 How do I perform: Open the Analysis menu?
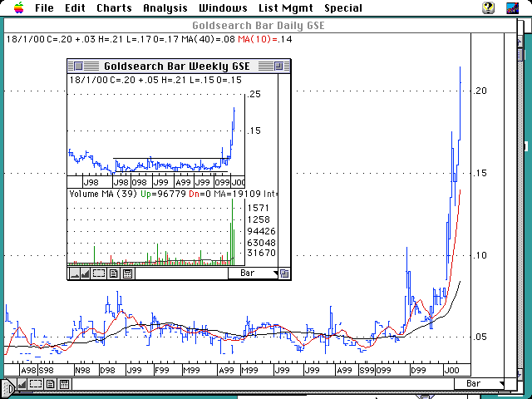coord(165,7)
